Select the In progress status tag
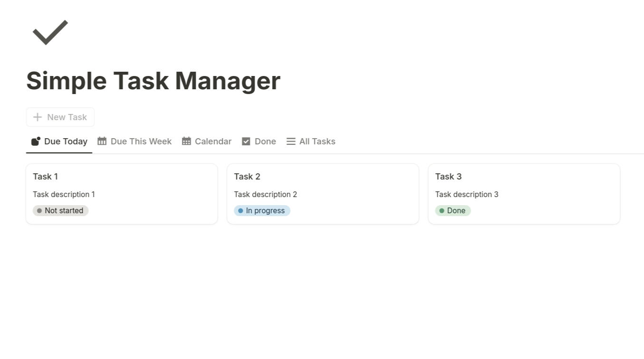Viewport: 644px width, 359px height. tap(262, 211)
